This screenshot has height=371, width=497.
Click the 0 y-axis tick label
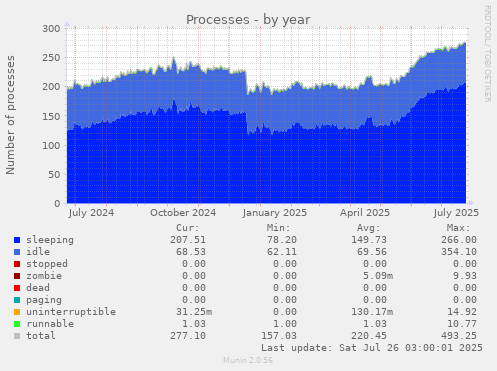click(x=57, y=203)
